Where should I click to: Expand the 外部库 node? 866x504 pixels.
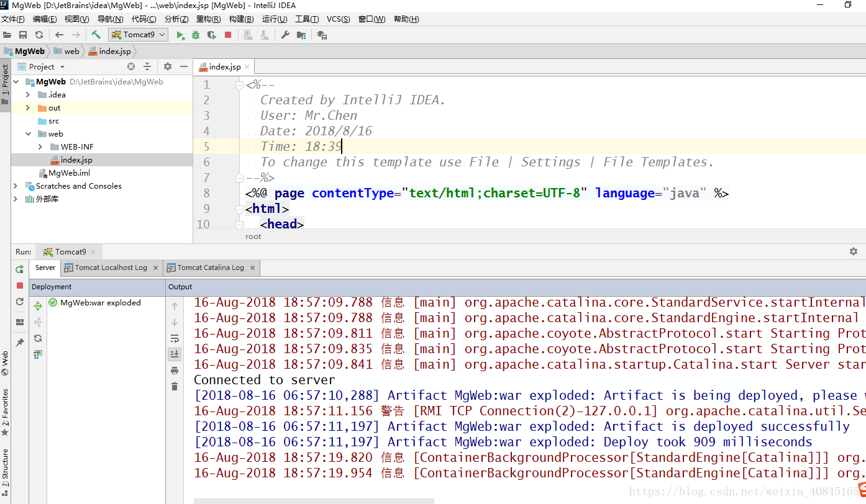point(16,199)
